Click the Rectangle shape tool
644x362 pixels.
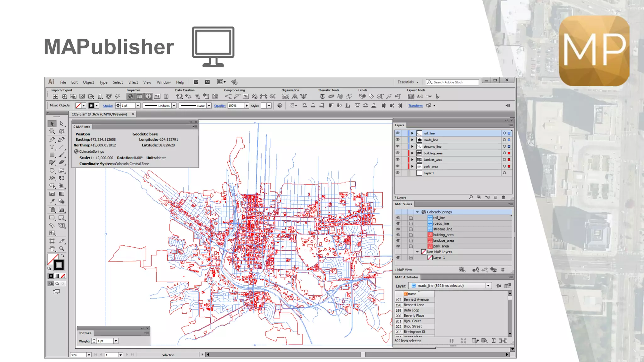coord(52,155)
